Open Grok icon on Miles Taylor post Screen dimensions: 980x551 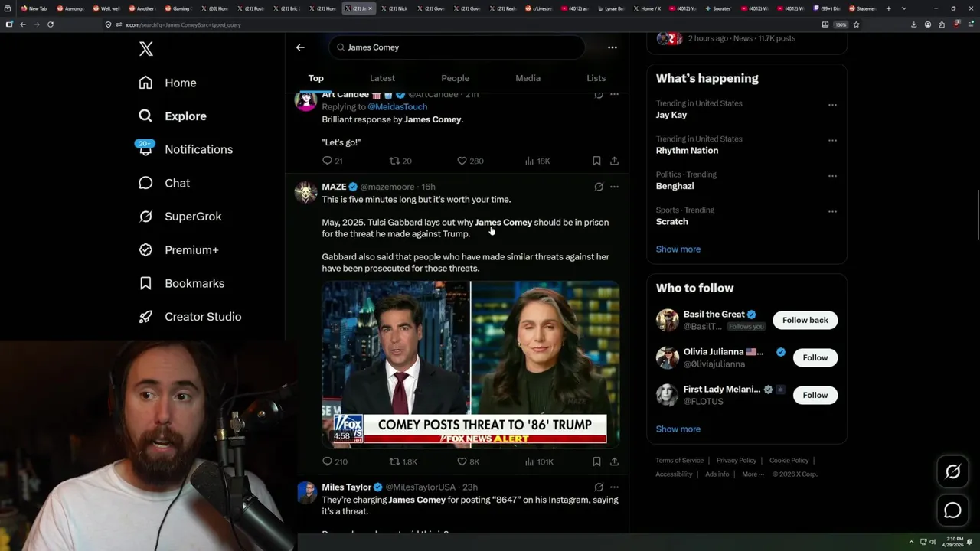pyautogui.click(x=599, y=487)
